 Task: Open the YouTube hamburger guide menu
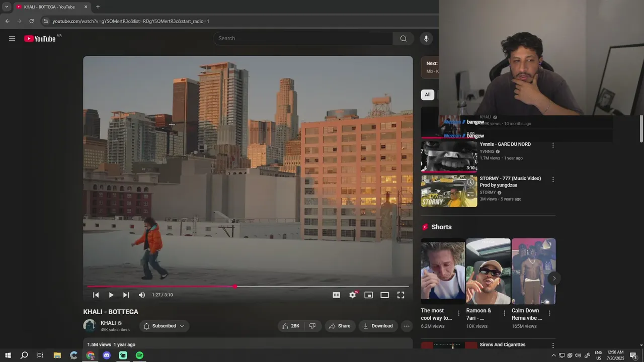(12, 38)
